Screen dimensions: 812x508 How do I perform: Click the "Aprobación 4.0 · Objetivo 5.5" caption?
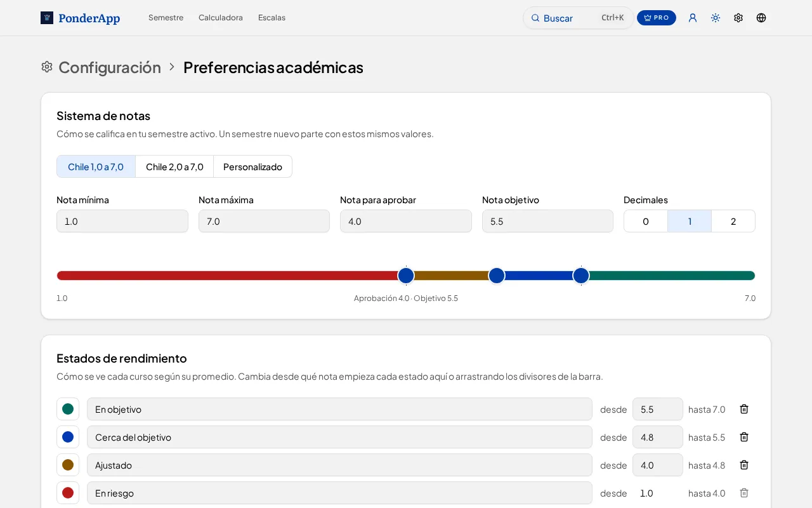[406, 298]
